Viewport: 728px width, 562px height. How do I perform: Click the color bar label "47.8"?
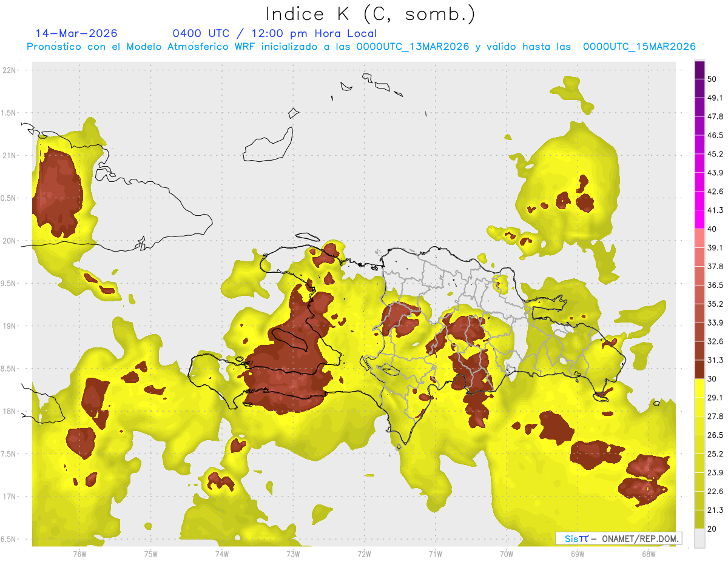tap(715, 117)
